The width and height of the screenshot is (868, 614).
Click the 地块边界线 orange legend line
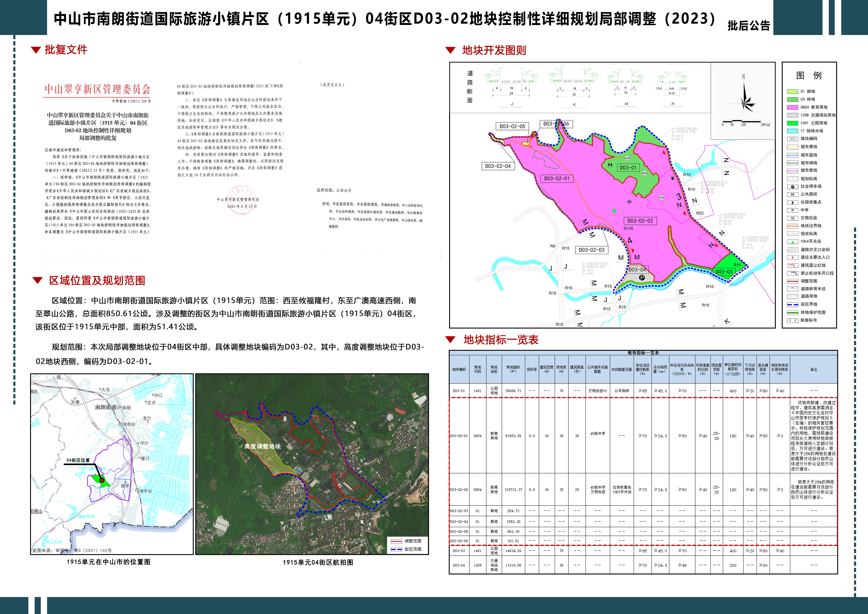pyautogui.click(x=792, y=226)
